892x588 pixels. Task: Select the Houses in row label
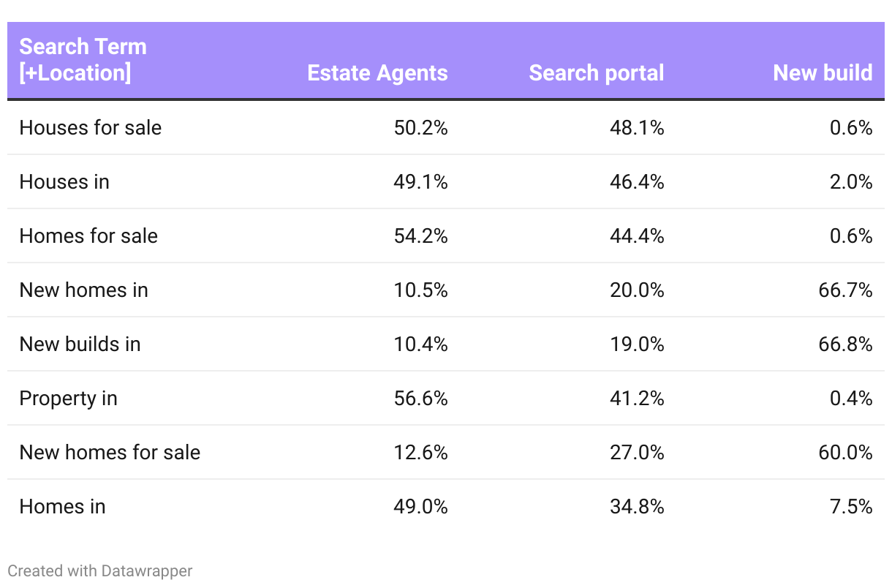64,181
